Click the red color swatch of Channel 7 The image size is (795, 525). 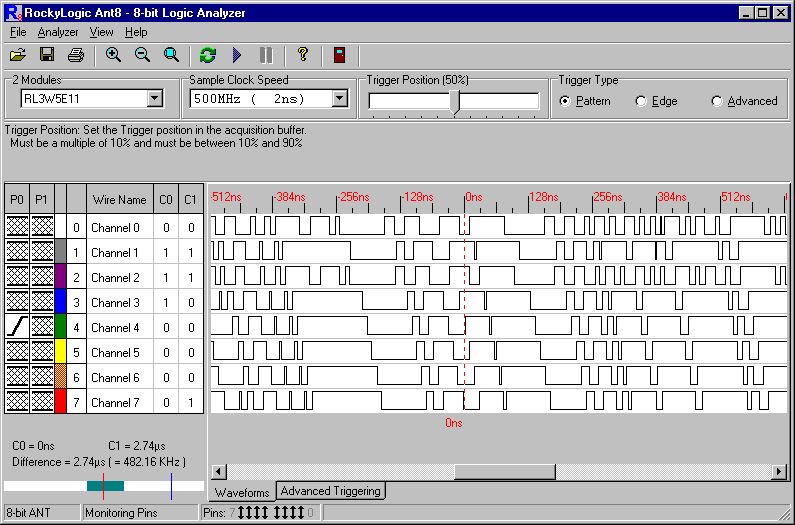60,402
